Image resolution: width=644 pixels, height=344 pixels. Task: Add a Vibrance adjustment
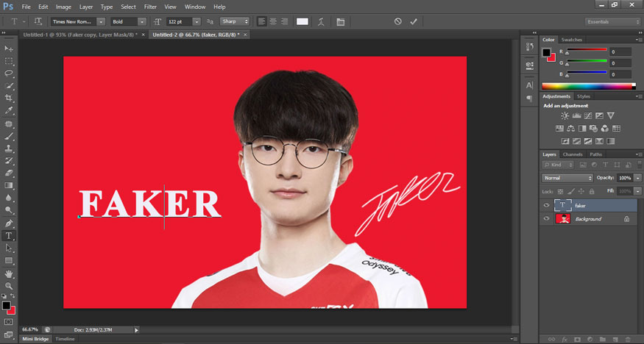coord(611,115)
